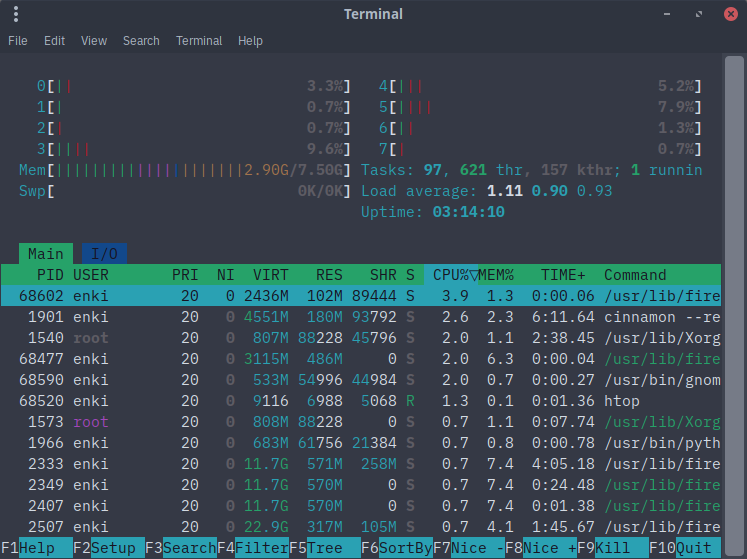Click F1 Help in the function bar
The width and height of the screenshot is (747, 559).
coord(37,548)
